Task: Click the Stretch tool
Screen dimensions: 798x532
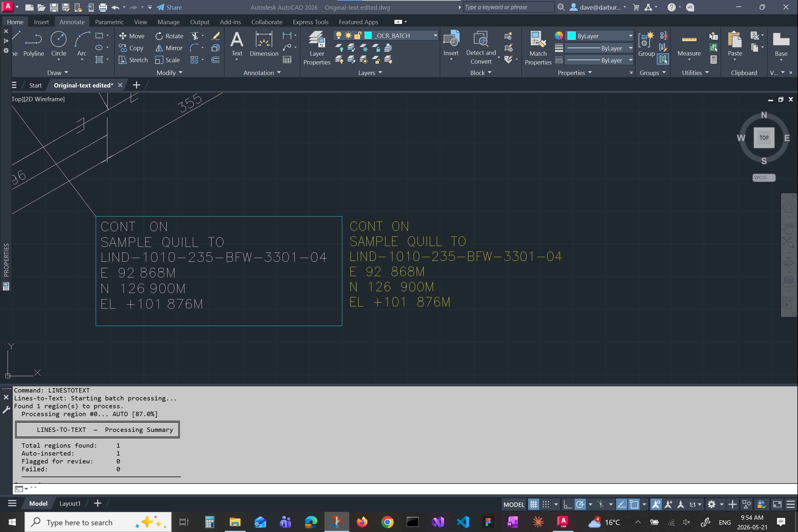Action: tap(133, 60)
